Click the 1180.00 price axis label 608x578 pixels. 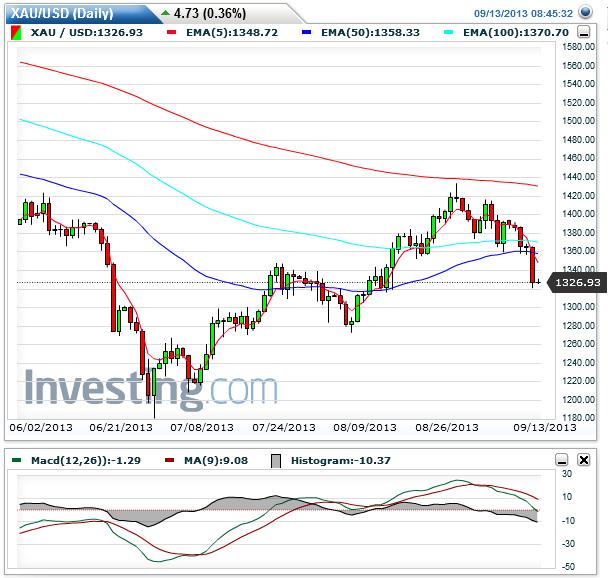tap(578, 418)
